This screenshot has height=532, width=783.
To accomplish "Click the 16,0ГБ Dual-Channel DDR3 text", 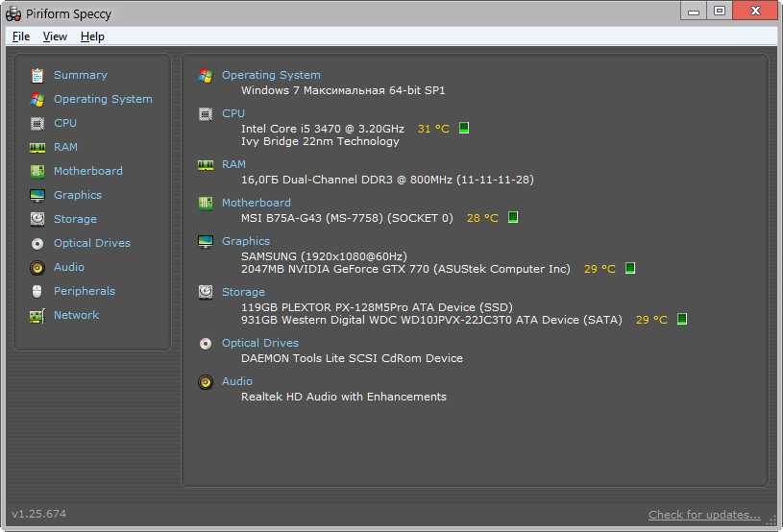I will [387, 180].
